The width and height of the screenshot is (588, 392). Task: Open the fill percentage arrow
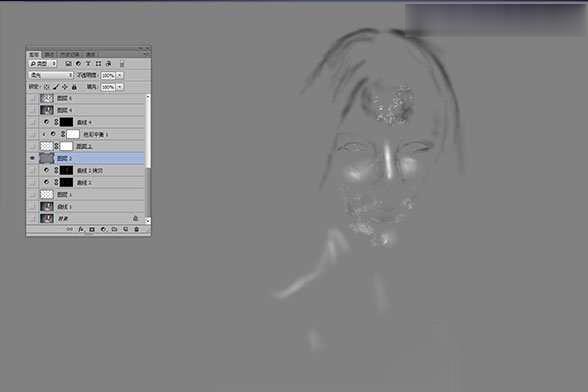point(119,87)
